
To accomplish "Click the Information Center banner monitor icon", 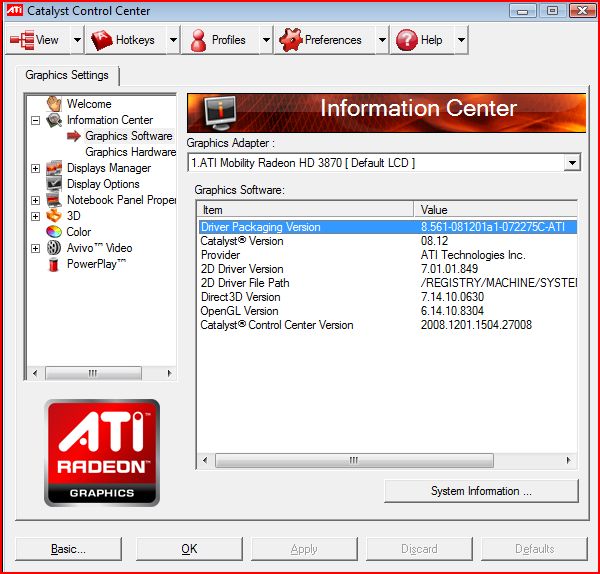I will [x=220, y=113].
